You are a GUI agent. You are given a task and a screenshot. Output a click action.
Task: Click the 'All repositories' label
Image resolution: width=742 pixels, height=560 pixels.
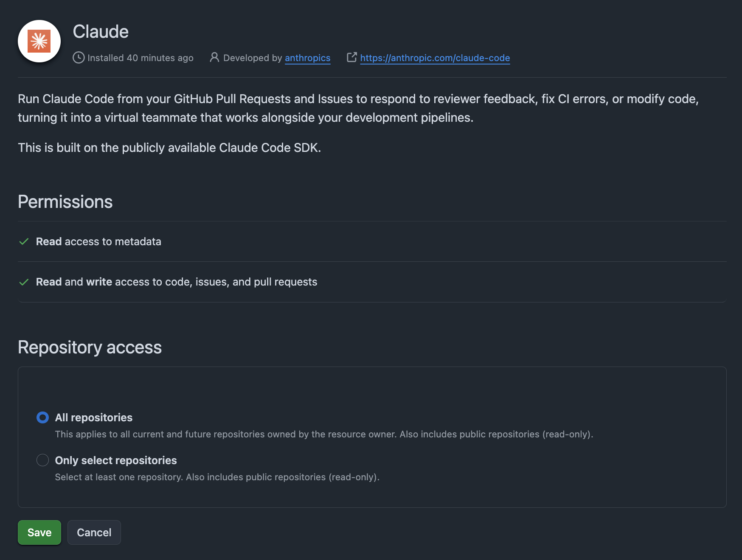point(94,417)
